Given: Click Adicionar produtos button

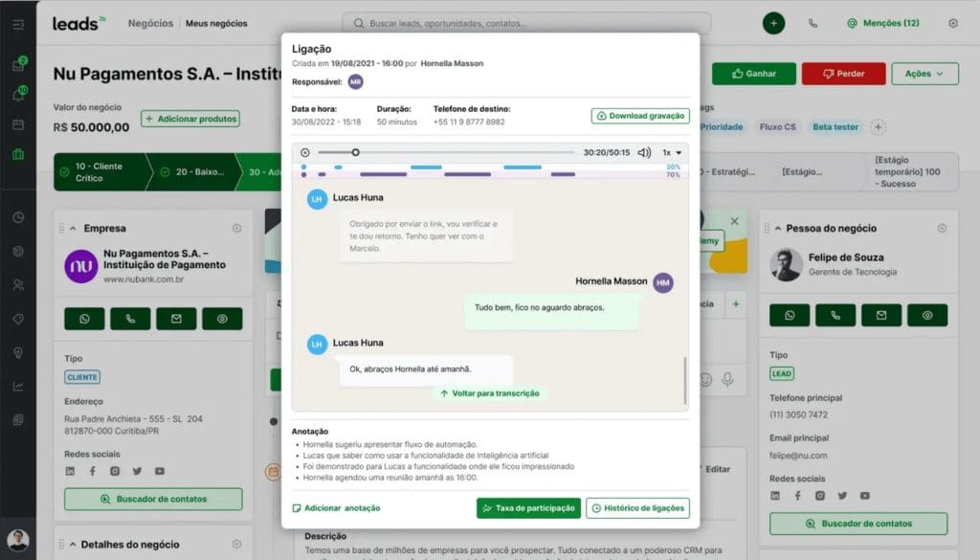Looking at the screenshot, I should point(190,119).
